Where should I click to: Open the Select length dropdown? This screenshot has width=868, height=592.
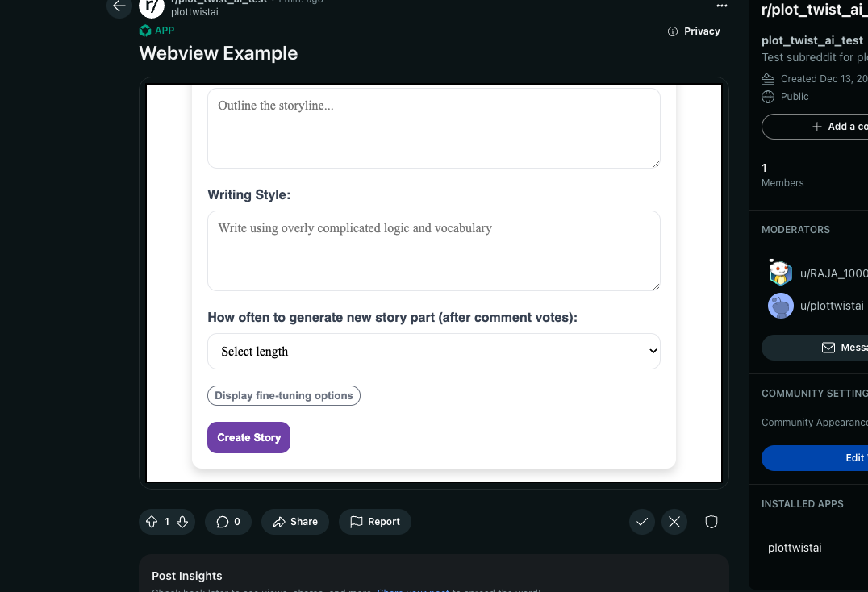pos(434,351)
